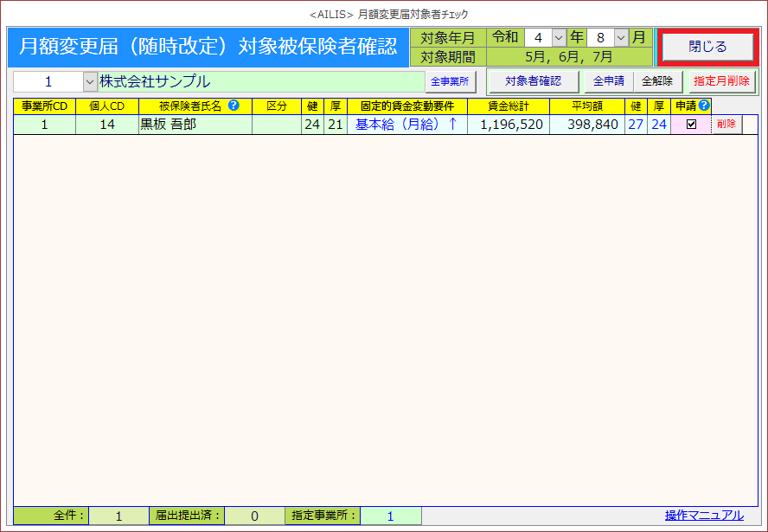Click the 固定的賃金変動要件 column header
Screen dimensions: 768x532
coord(406,106)
